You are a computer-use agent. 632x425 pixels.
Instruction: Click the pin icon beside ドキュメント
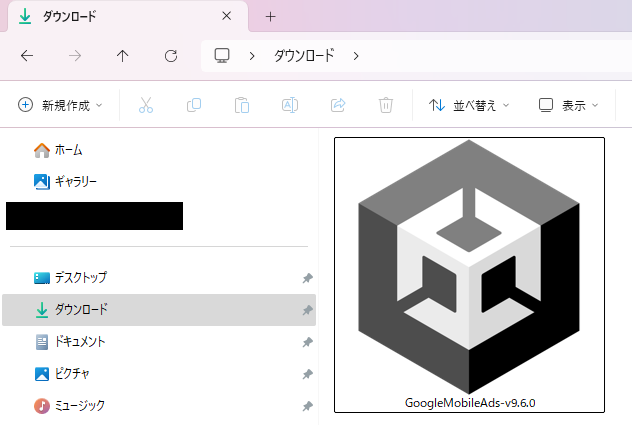[308, 342]
